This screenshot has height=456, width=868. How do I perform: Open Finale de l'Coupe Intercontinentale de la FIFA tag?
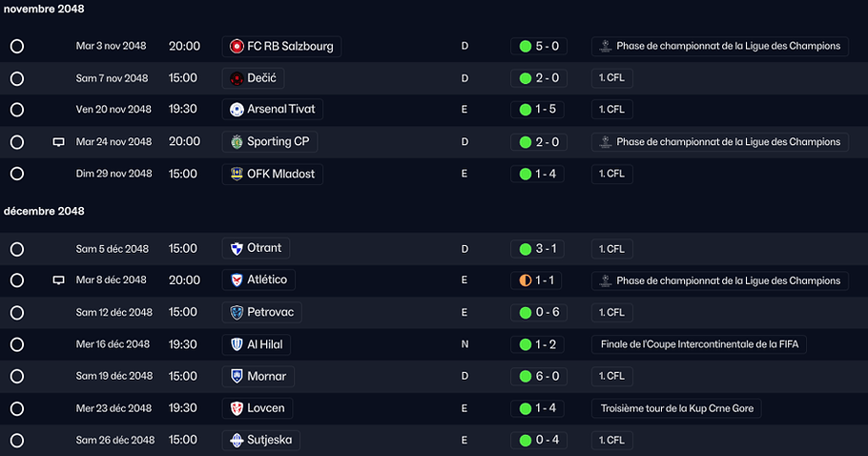coord(698,344)
